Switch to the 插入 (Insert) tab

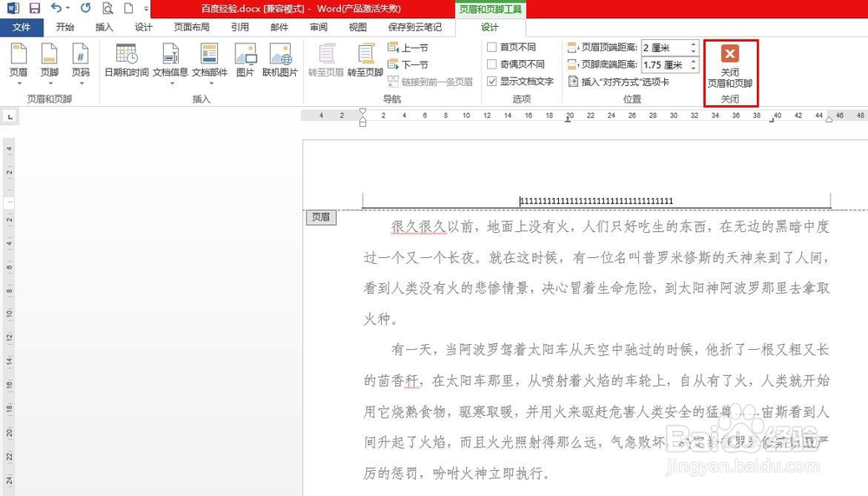(104, 27)
